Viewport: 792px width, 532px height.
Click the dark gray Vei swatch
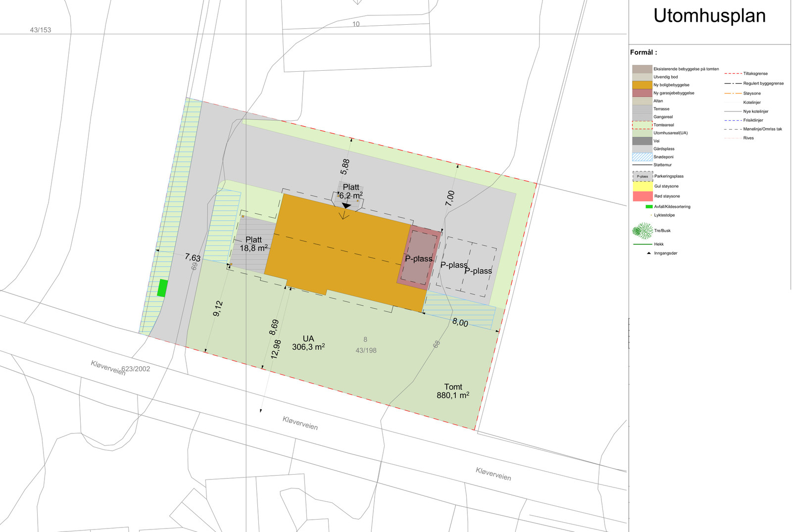click(x=642, y=141)
